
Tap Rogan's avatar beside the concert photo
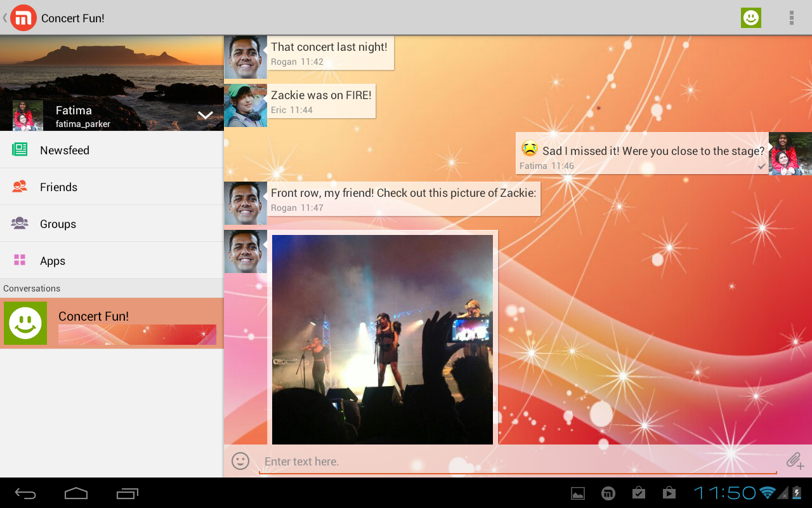coord(246,251)
